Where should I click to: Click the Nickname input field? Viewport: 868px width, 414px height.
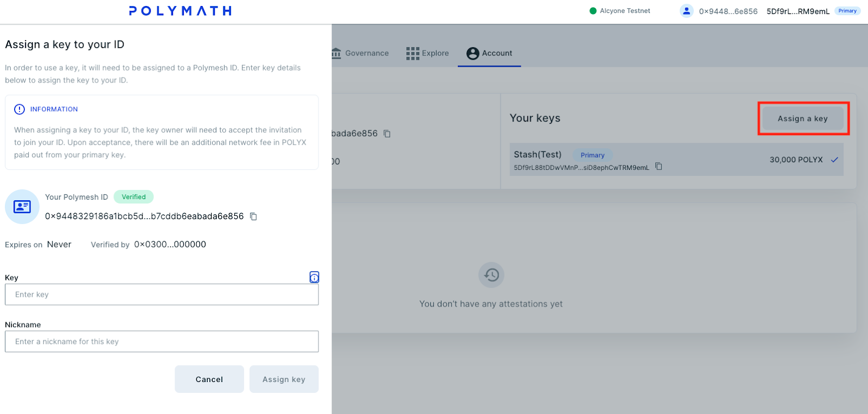[x=162, y=342]
